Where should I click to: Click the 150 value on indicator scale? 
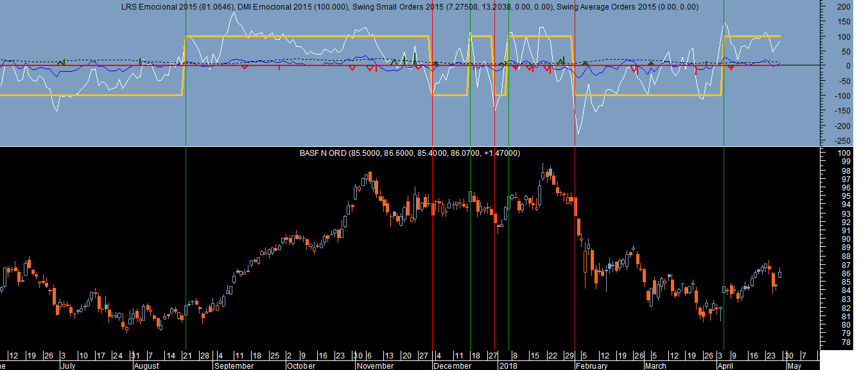(844, 21)
